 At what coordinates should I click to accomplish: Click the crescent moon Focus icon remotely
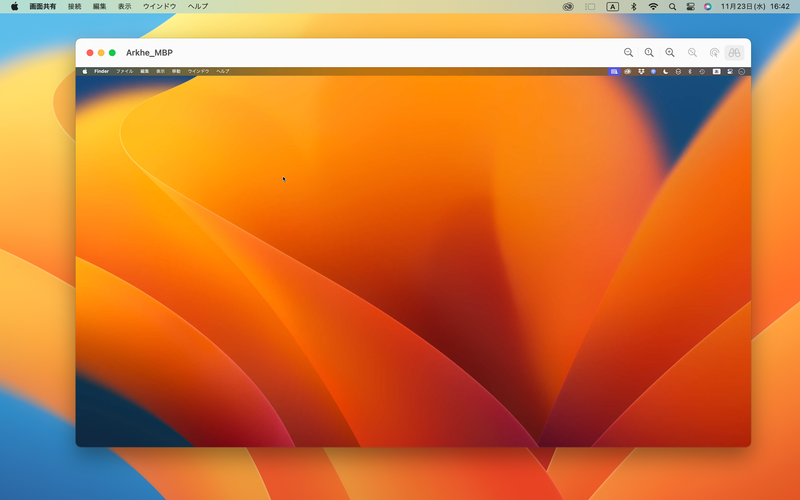tap(665, 71)
